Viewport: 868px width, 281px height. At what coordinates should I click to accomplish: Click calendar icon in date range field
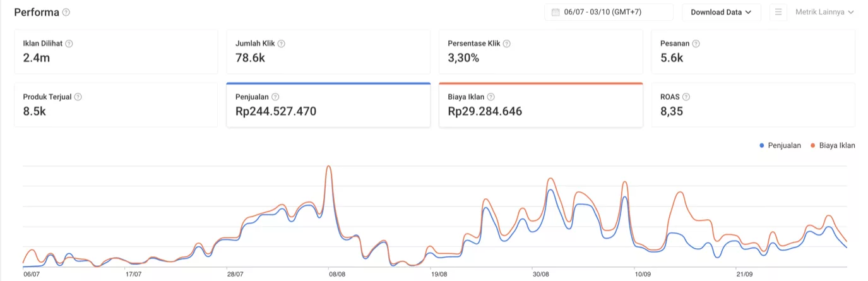[556, 12]
